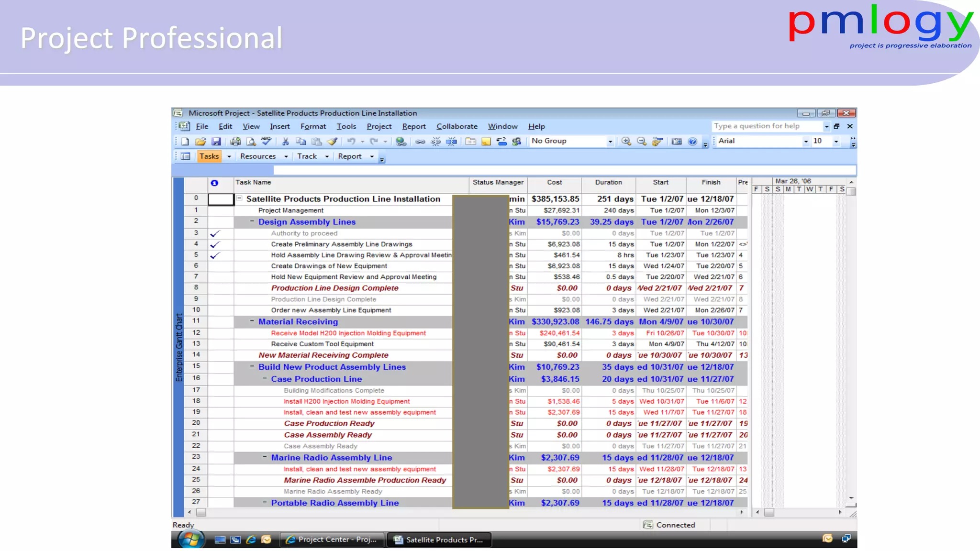
Task: Activate the Format Painter brush
Action: (x=332, y=141)
